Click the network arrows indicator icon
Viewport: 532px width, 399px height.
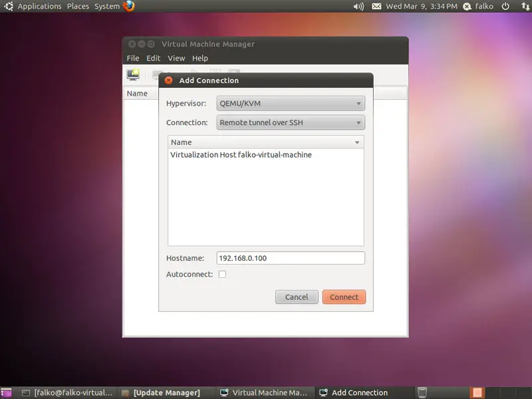pos(525,6)
